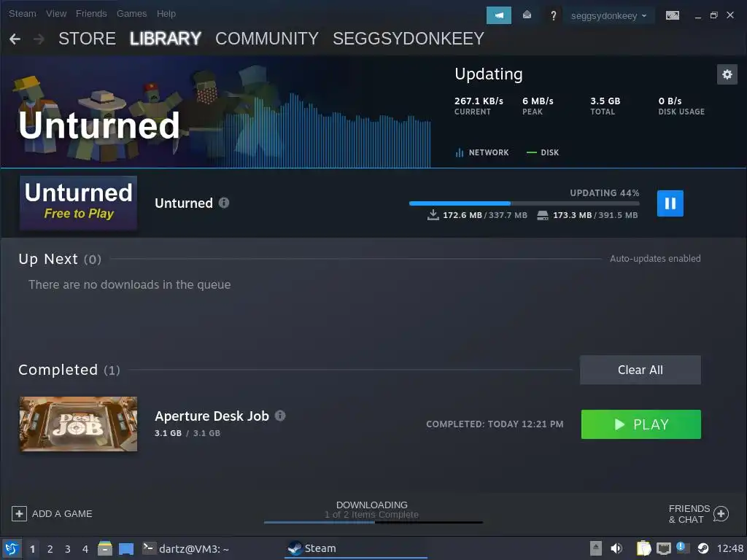Open the STORE section
The width and height of the screenshot is (747, 560).
(87, 39)
